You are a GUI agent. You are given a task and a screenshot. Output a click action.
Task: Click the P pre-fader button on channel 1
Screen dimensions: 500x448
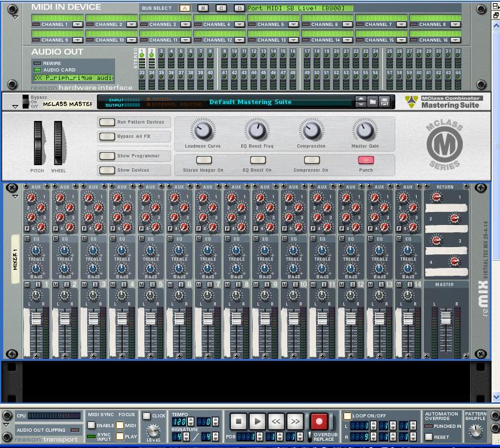pos(27,228)
